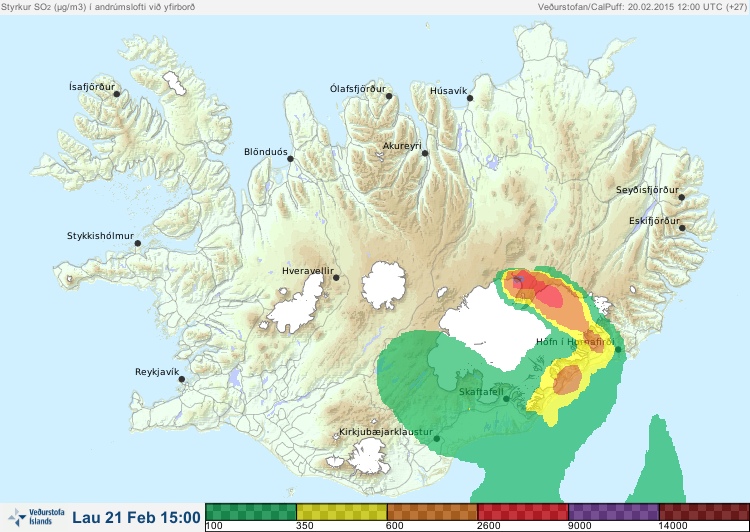
Task: Click the Akureyri label
Action: point(402,146)
